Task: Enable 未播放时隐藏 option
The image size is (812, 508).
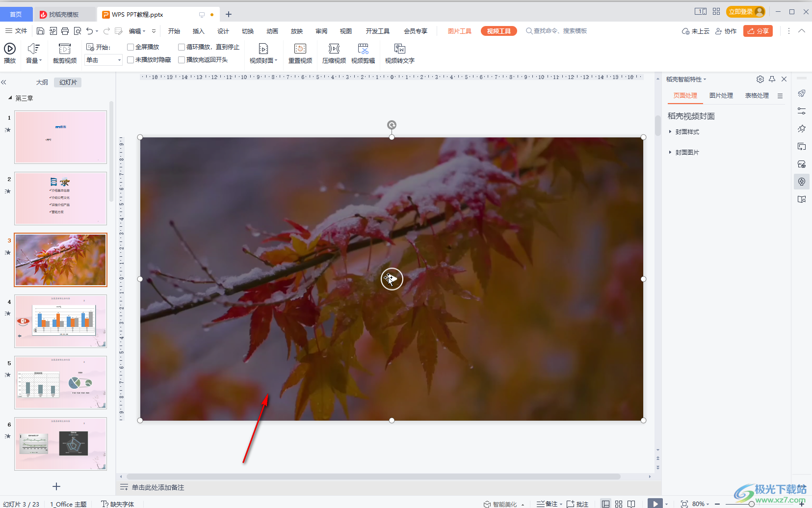Action: click(131, 59)
